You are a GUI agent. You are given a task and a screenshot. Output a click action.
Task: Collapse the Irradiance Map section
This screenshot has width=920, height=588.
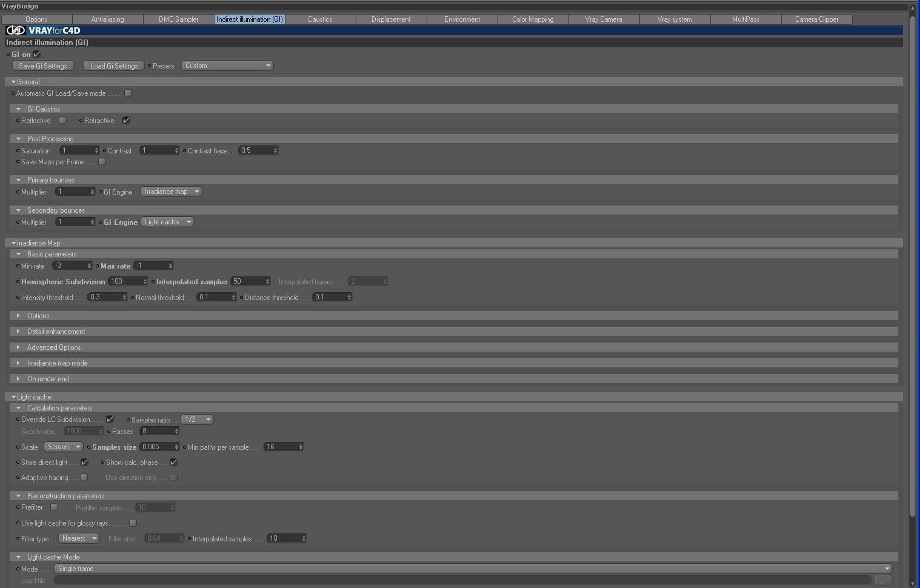(x=13, y=243)
